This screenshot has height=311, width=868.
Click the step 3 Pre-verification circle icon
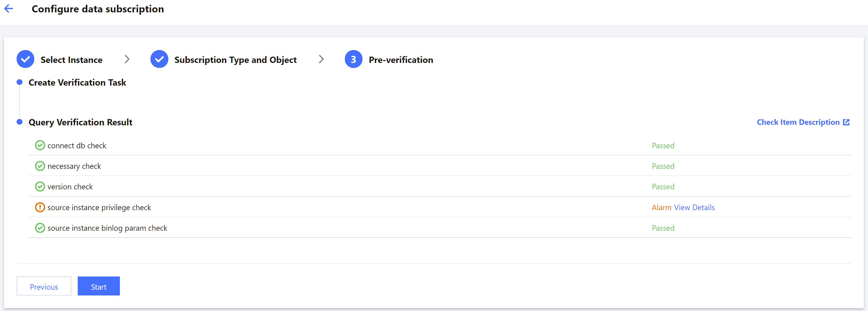(353, 59)
